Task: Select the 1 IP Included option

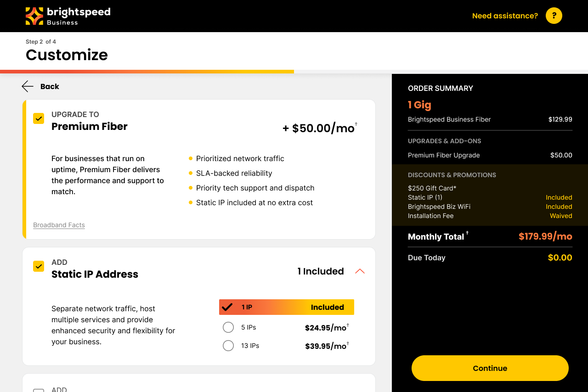Action: pyautogui.click(x=287, y=307)
